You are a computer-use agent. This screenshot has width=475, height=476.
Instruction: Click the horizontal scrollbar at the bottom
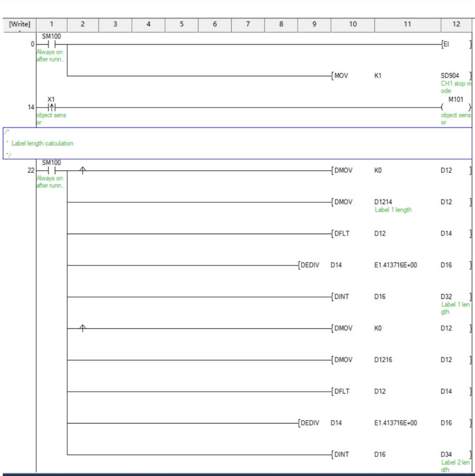pos(237,473)
